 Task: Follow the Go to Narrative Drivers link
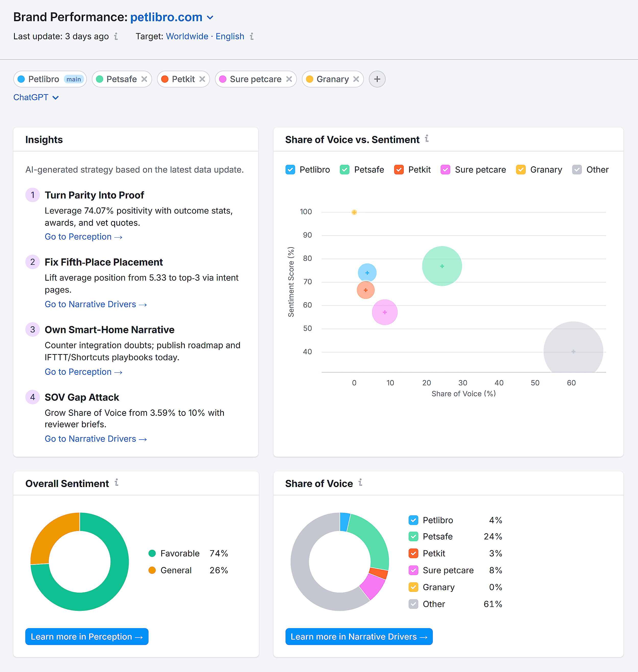pyautogui.click(x=95, y=304)
